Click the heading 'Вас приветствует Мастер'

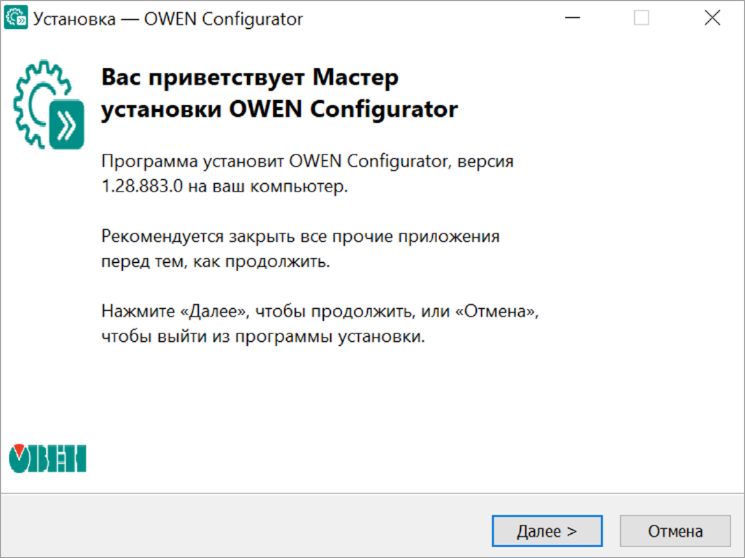tap(250, 77)
